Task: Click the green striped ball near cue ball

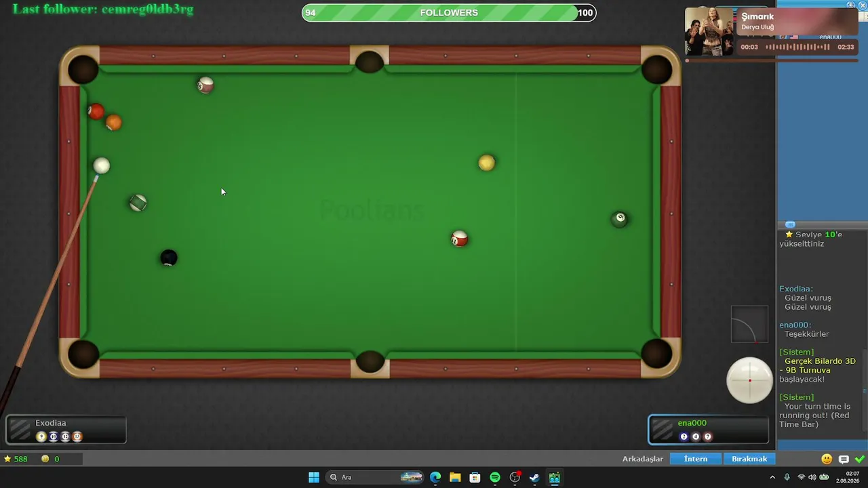Action: pos(138,203)
